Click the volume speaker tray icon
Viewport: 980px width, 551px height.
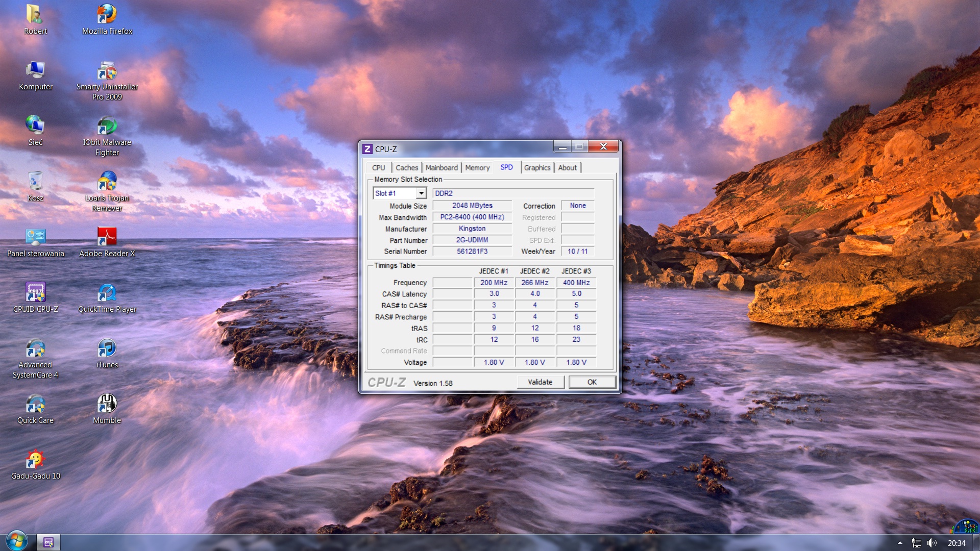pos(932,543)
